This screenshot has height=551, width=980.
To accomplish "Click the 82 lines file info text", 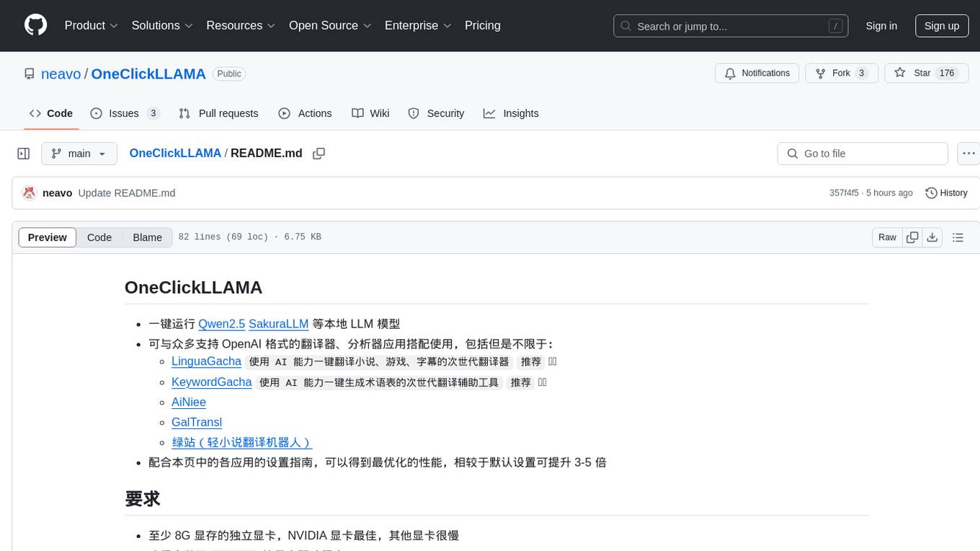I will (x=250, y=237).
